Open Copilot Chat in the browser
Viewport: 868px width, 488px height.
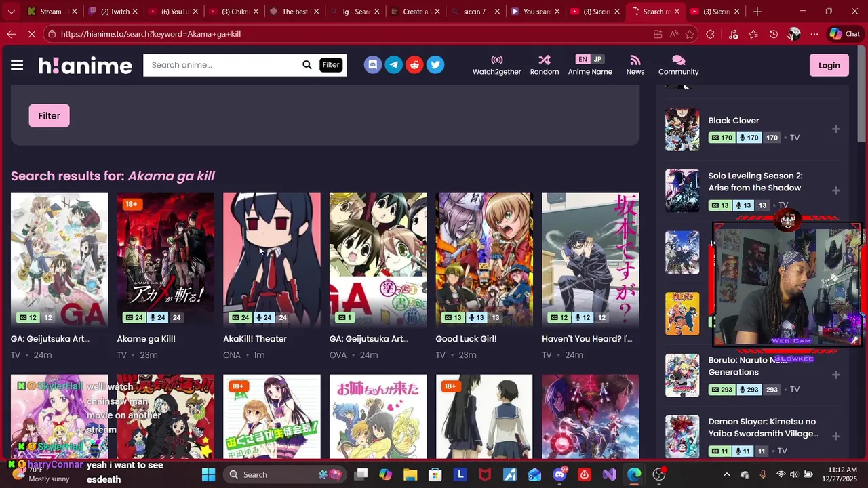tap(845, 34)
